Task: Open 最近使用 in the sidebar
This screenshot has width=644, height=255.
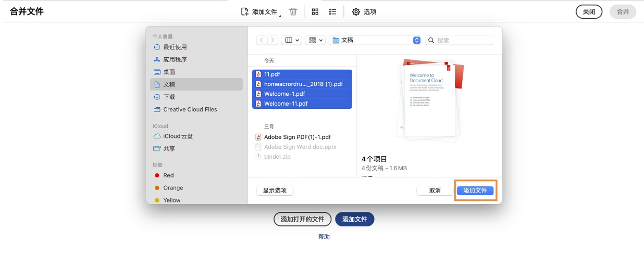Action: click(175, 47)
